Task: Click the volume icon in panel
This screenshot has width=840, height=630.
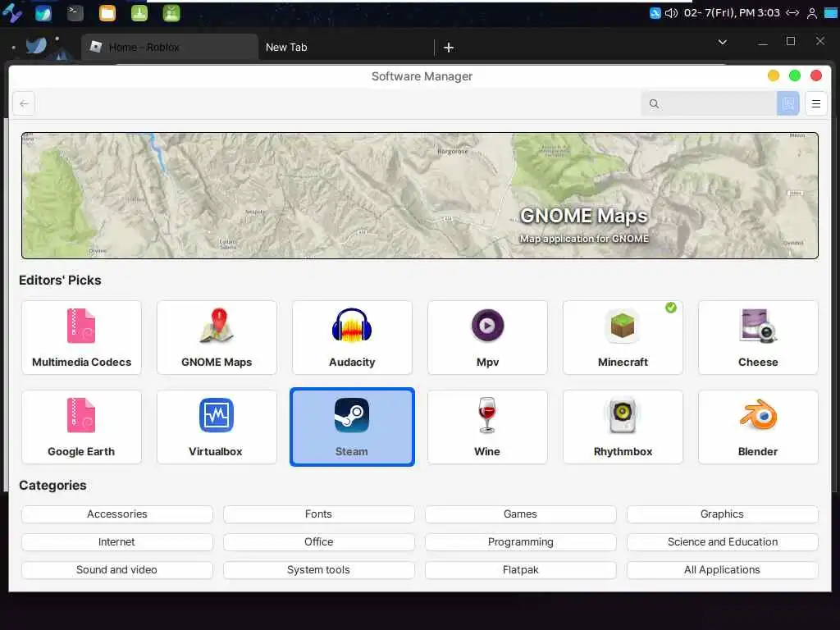Action: [671, 13]
